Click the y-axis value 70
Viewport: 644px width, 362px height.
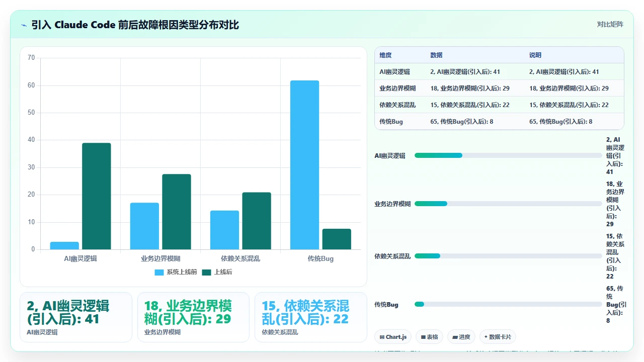31,58
